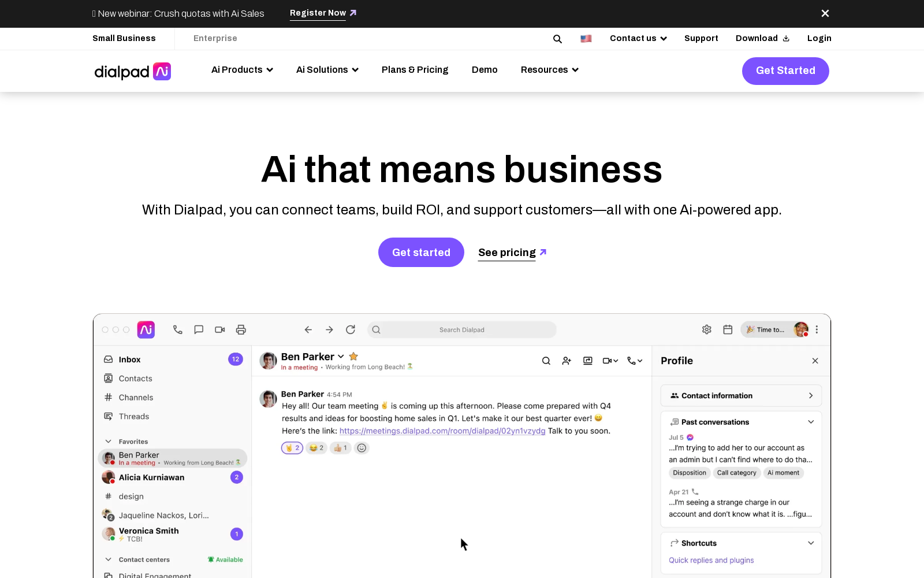This screenshot has width=924, height=578.
Task: Click the add emoji reaction icon
Action: pyautogui.click(x=362, y=448)
